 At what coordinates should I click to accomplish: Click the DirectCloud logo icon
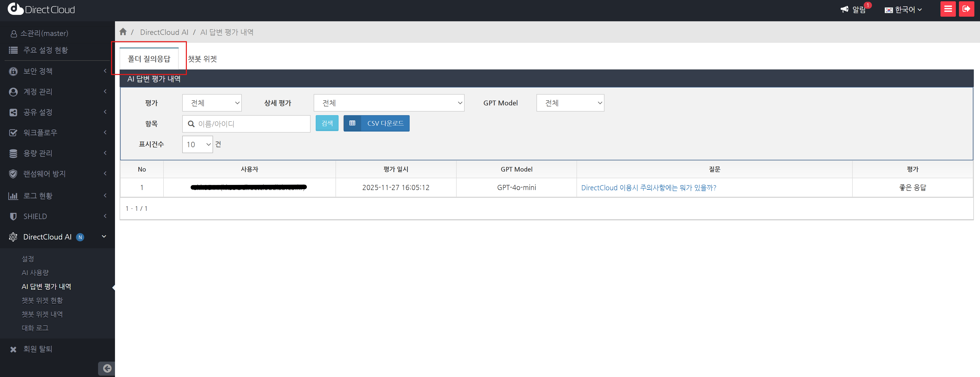click(15, 9)
